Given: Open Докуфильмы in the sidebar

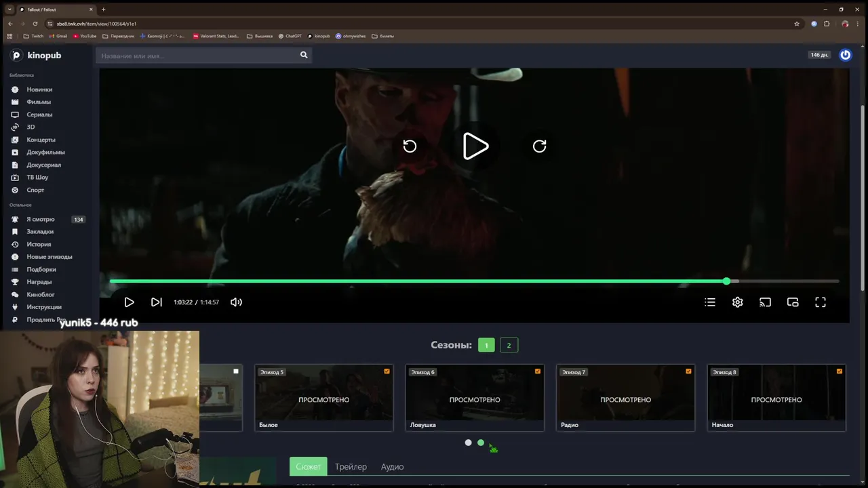Looking at the screenshot, I should [x=45, y=152].
